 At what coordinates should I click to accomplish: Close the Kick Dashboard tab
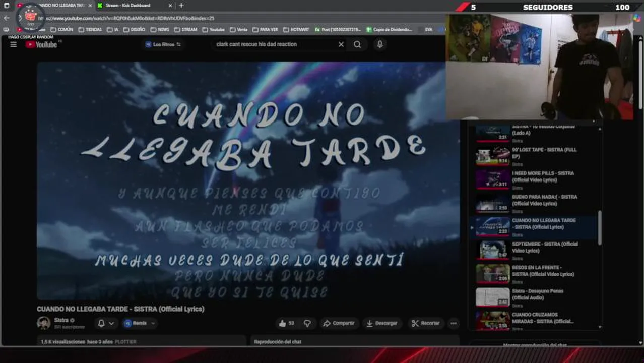point(170,6)
